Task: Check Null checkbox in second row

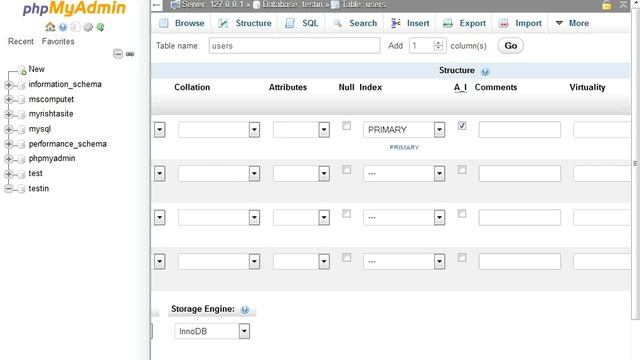Action: (x=346, y=169)
